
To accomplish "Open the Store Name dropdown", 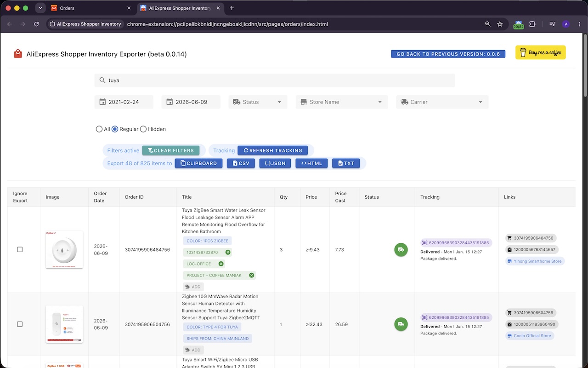I will pyautogui.click(x=342, y=102).
